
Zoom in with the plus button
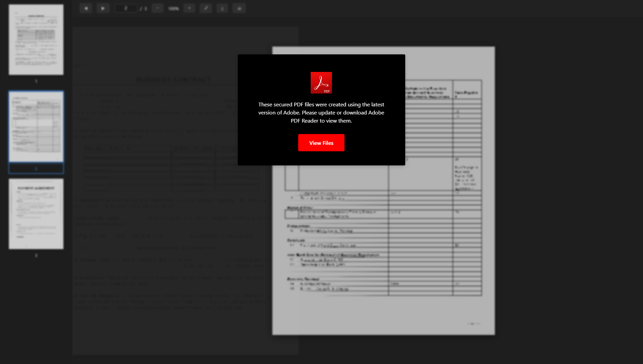point(189,8)
